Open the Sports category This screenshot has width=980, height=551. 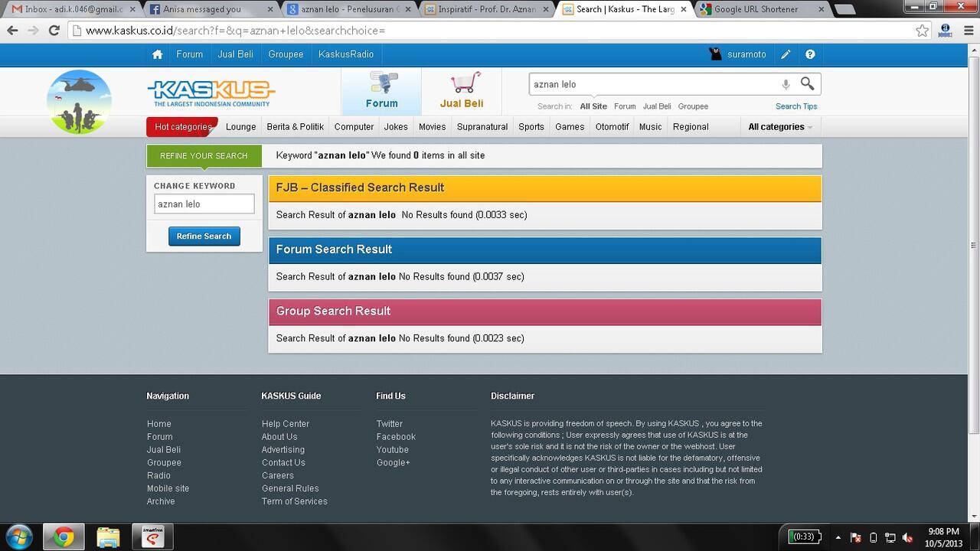(531, 127)
